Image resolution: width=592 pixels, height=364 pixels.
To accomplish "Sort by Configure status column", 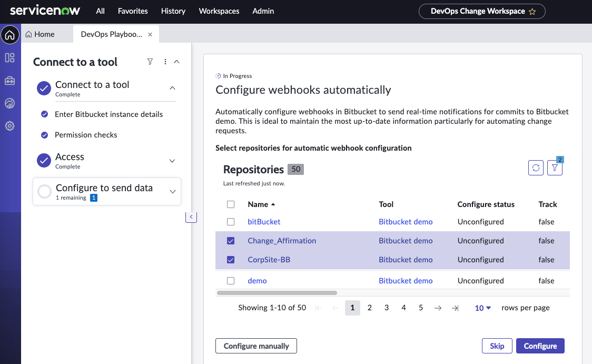I will tap(486, 204).
